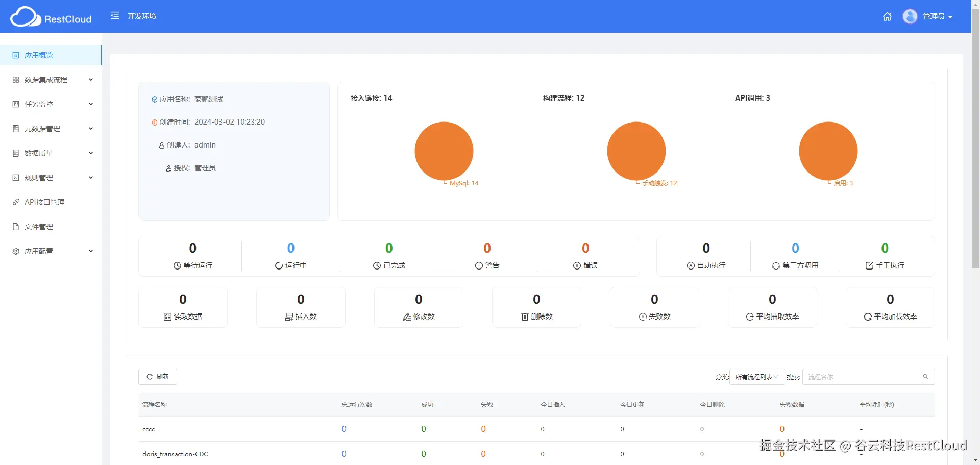The image size is (980, 465).
Task: Expand 应用配置 chevron arrow
Action: pos(91,251)
